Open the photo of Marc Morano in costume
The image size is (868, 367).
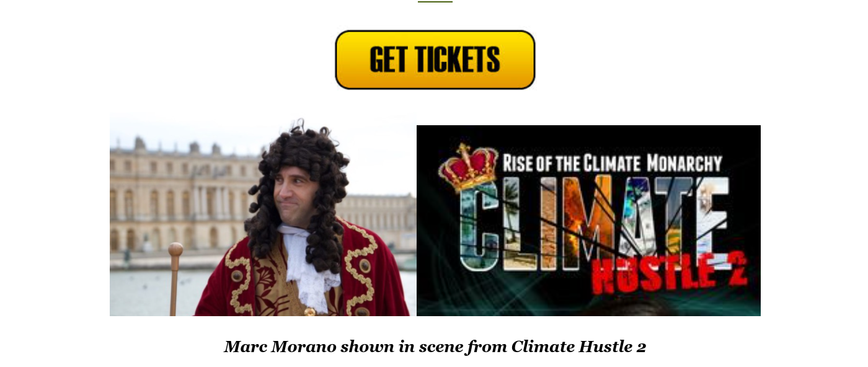tap(263, 214)
